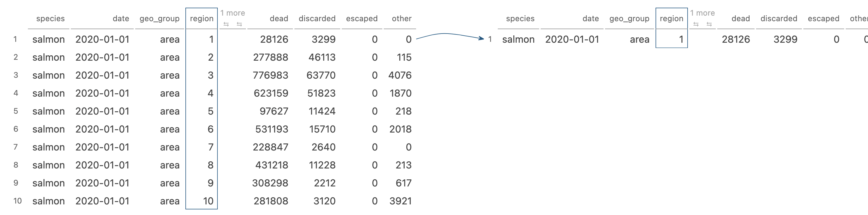Image resolution: width=868 pixels, height=215 pixels.
Task: Select the region column header in left table
Action: [x=202, y=19]
